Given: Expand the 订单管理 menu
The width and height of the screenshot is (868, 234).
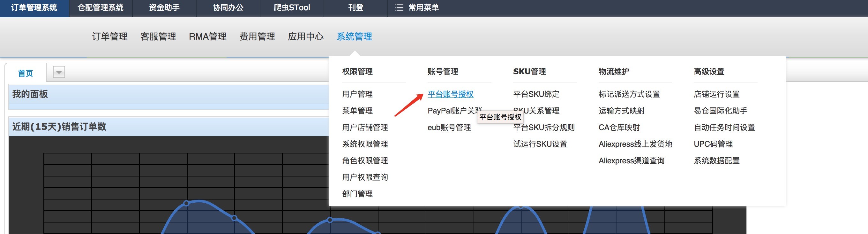Looking at the screenshot, I should tap(109, 36).
